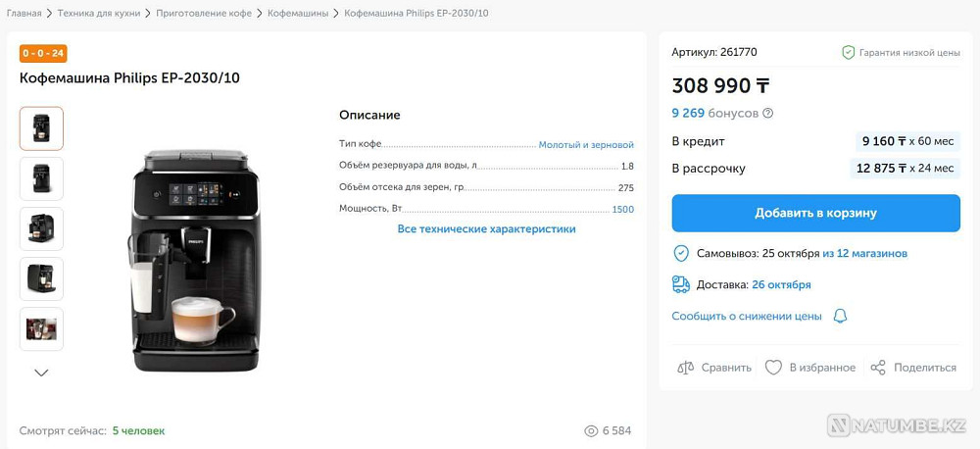Click the 5 человек viewers text
The image size is (980, 449).
pos(139,430)
